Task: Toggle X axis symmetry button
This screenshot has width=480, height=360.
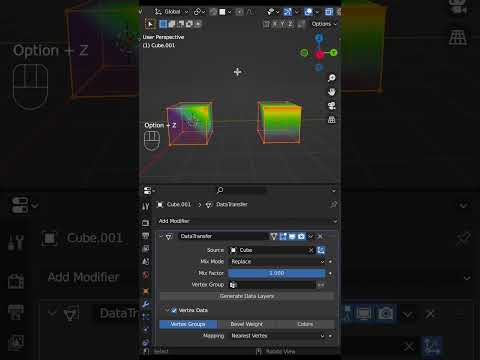Action: pyautogui.click(x=275, y=24)
